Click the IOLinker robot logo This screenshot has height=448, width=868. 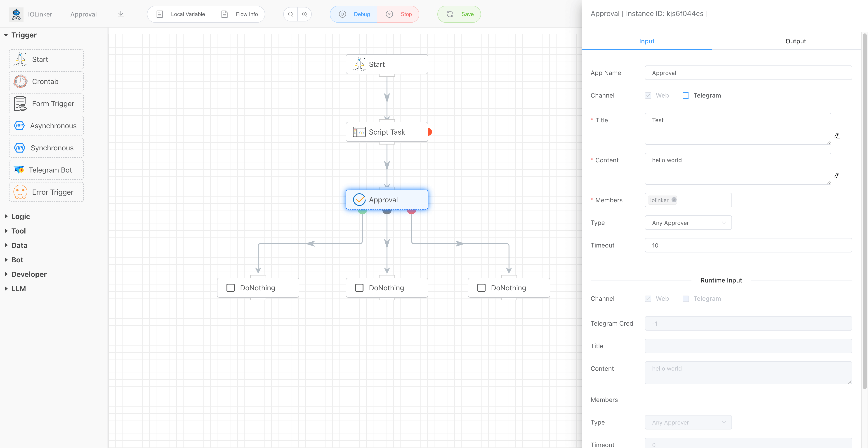pos(16,14)
